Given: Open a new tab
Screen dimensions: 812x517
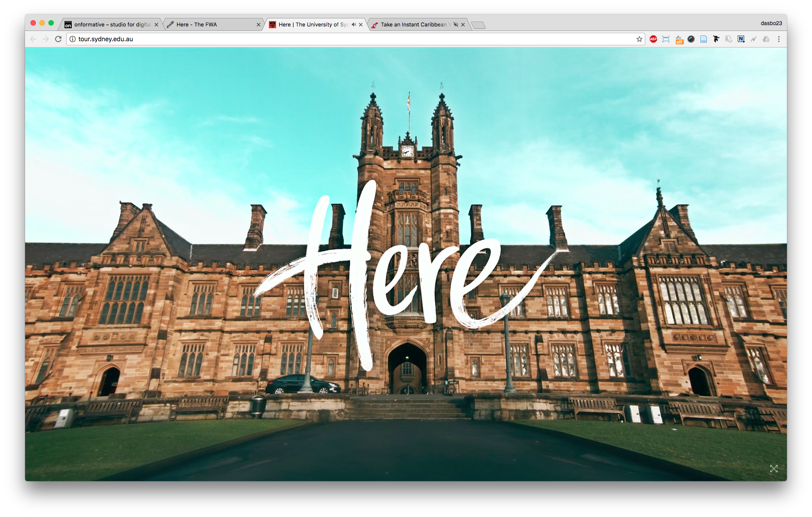Looking at the screenshot, I should (479, 25).
